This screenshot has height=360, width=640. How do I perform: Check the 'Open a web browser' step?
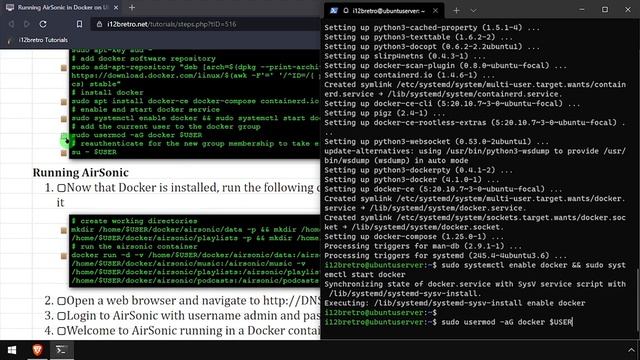click(61, 301)
